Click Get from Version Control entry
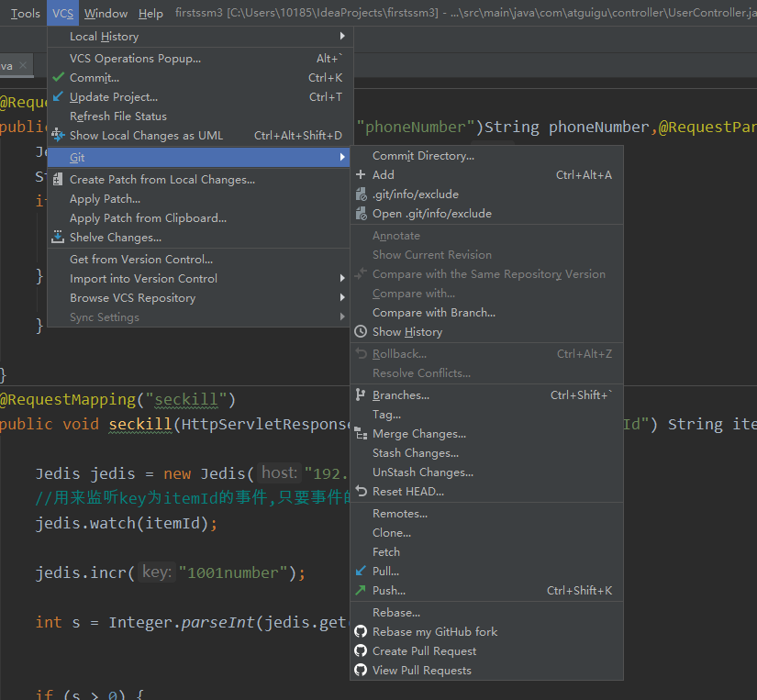This screenshot has width=757, height=700. coord(141,260)
